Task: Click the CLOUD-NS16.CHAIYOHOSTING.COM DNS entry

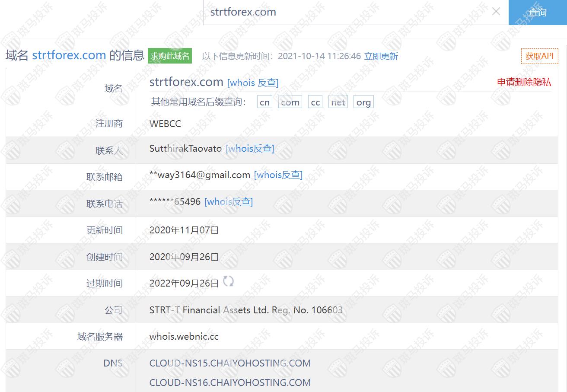Action: (x=230, y=382)
